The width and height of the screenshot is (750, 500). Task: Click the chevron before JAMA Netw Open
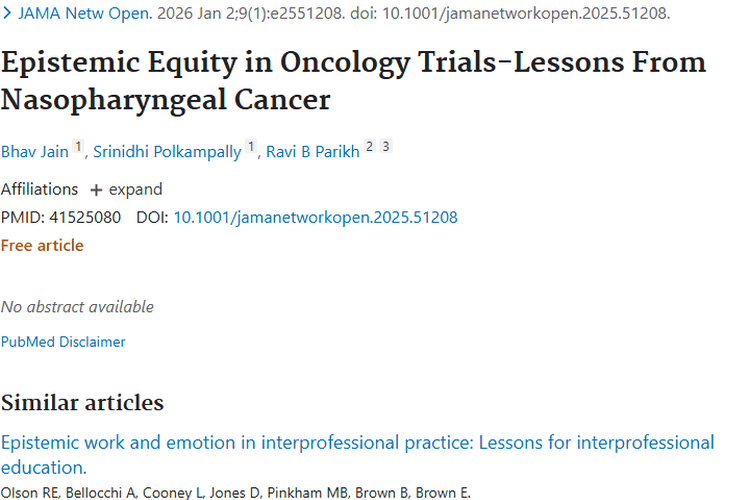pyautogui.click(x=7, y=14)
